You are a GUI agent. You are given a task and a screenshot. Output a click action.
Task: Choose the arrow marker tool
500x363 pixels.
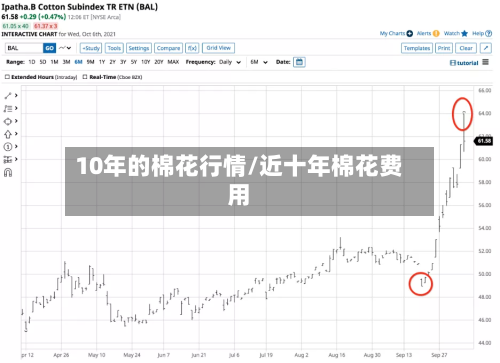[x=8, y=134]
